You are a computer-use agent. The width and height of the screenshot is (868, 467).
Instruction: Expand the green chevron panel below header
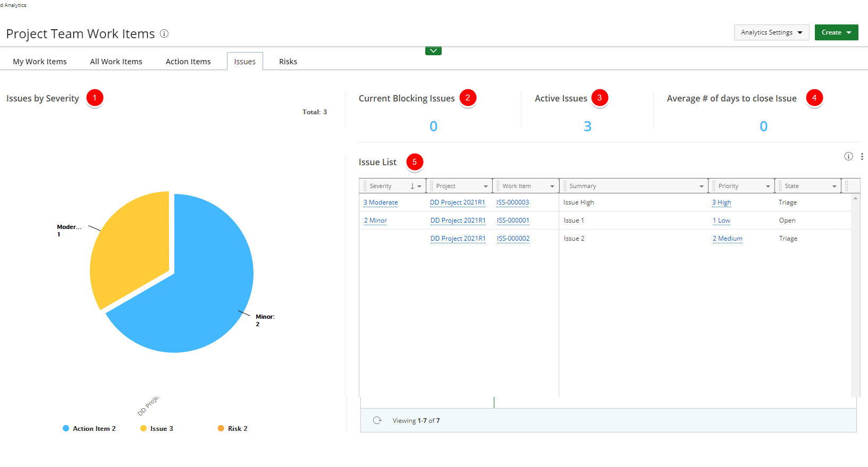tap(433, 51)
